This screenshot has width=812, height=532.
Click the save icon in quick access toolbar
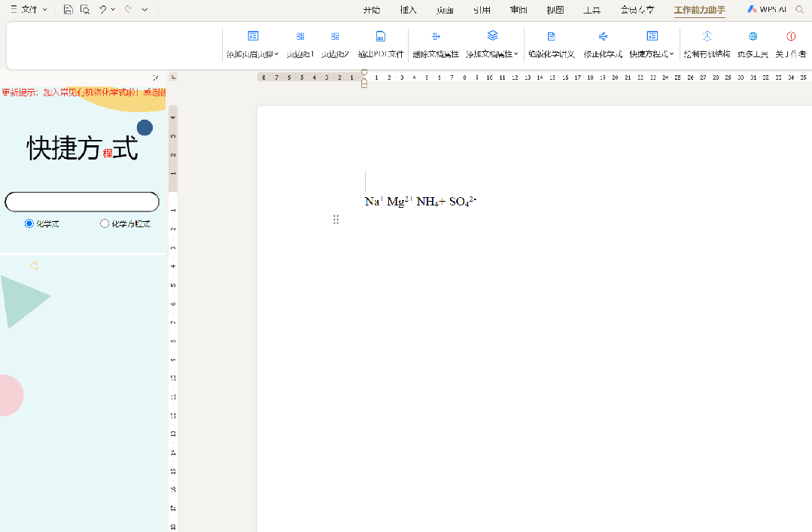[68, 10]
